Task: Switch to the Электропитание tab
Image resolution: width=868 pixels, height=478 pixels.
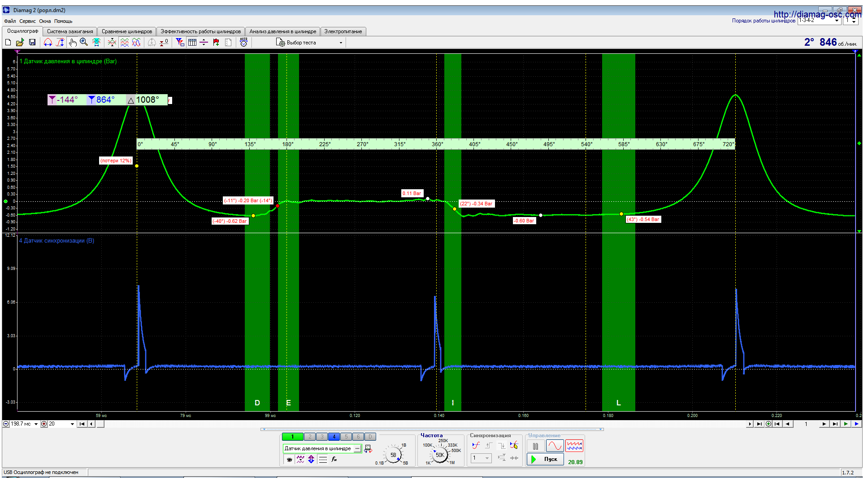Action: pos(343,31)
